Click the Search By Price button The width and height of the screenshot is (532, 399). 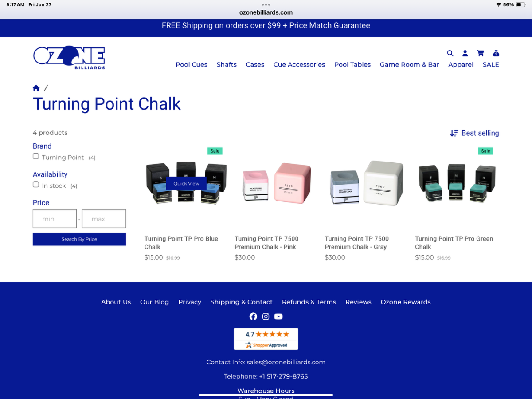[79, 239]
